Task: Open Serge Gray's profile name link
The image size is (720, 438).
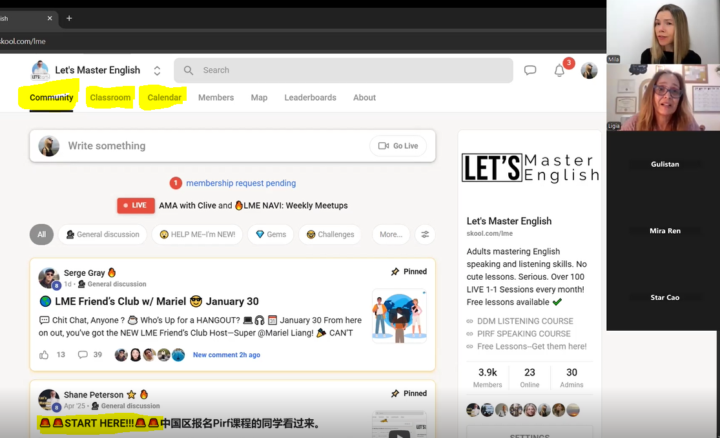Action: 84,273
